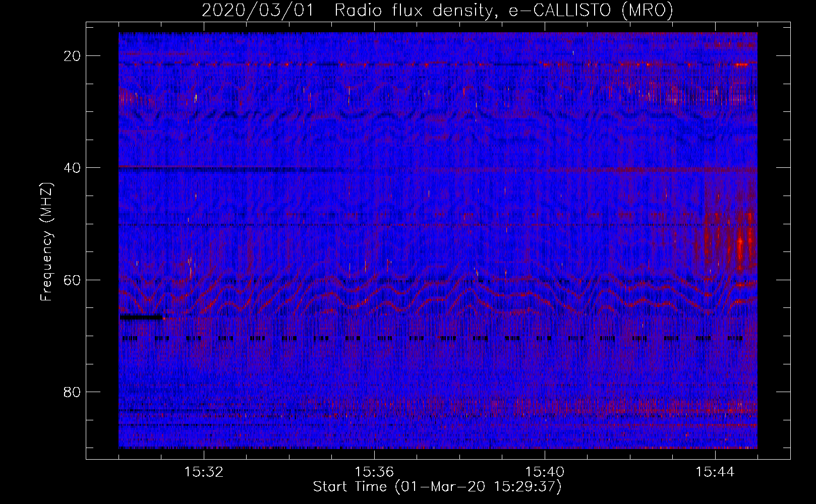The height and width of the screenshot is (504, 816).
Task: Click the plot title "Radio flux density, e-CALLISTO (MRO)"
Action: pyautogui.click(x=503, y=11)
